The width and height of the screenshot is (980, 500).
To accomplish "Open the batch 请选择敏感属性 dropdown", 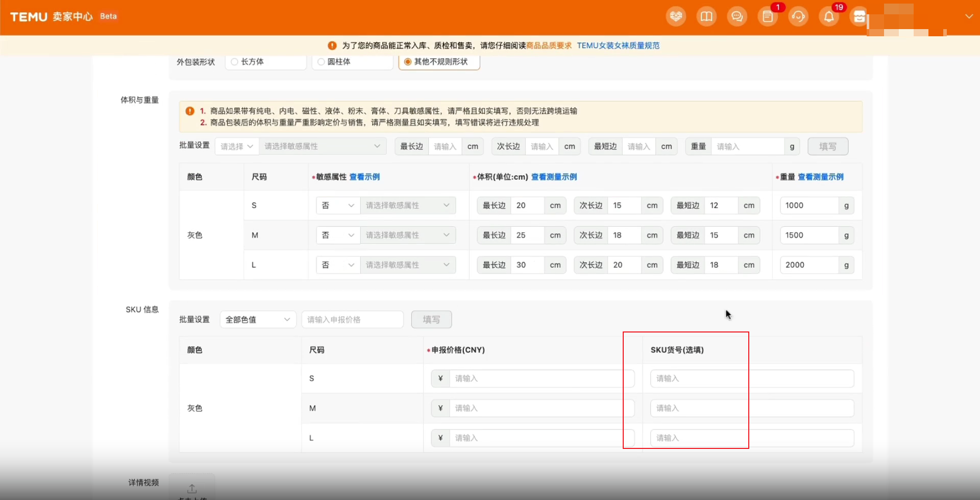I will coord(322,147).
